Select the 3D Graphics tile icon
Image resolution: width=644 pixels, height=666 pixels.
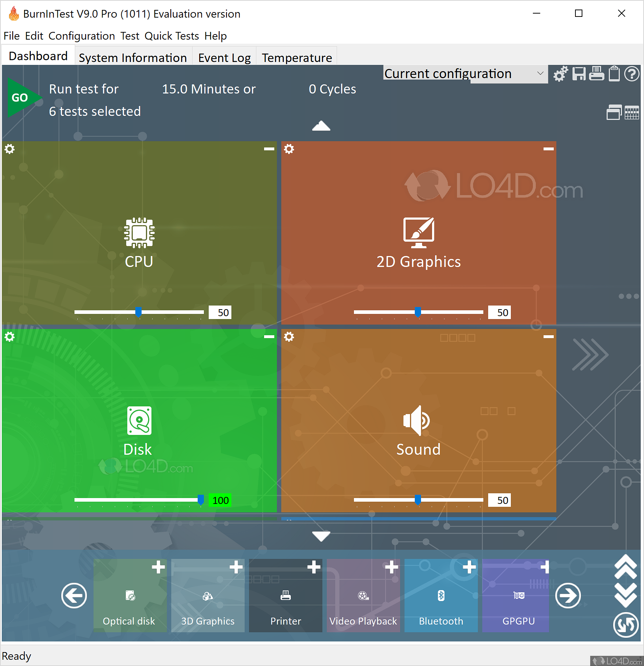point(208,596)
